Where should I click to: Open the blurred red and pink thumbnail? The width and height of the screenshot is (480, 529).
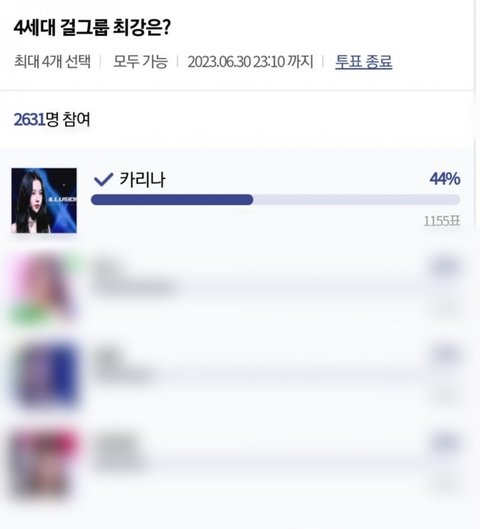tap(44, 463)
